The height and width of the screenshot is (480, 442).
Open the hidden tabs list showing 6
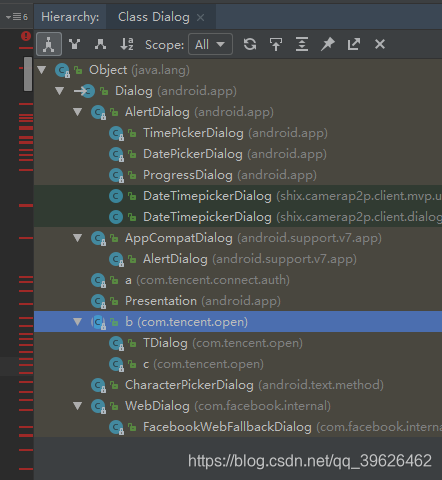coord(17,17)
